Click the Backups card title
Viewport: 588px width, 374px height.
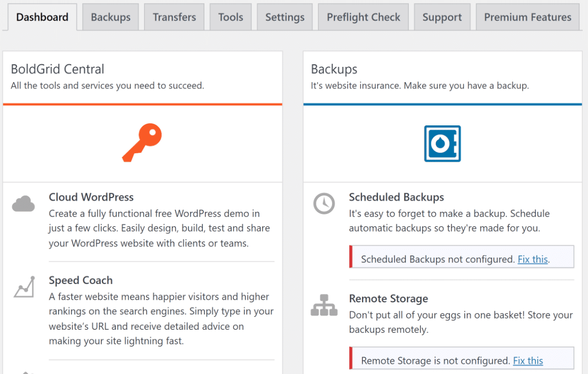point(334,70)
